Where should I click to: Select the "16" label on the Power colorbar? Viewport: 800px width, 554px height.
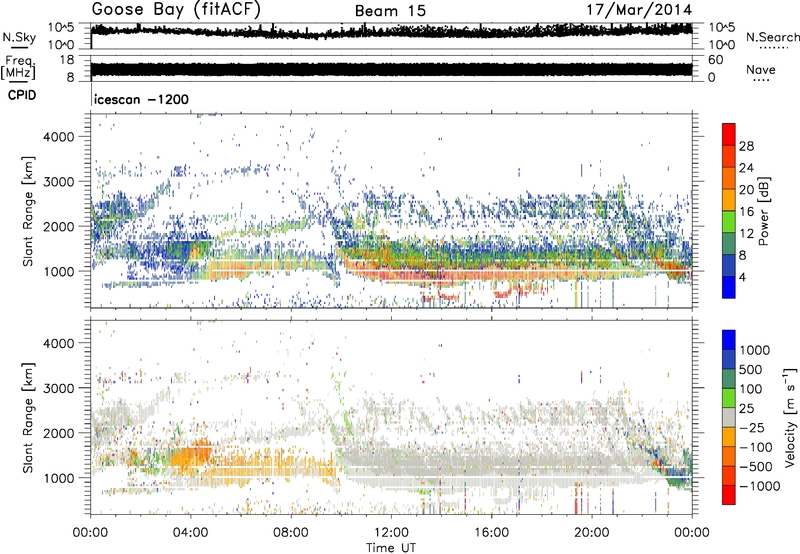click(x=746, y=212)
